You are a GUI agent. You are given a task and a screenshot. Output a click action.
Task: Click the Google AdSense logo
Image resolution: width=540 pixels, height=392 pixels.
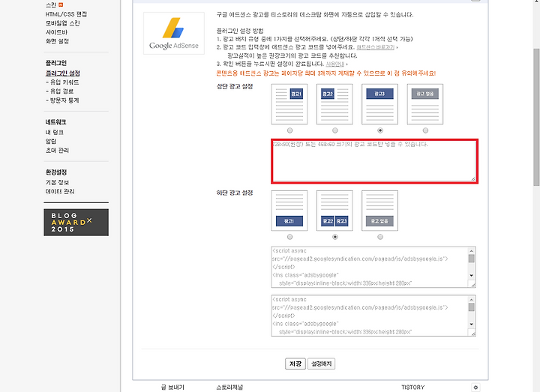[x=174, y=34]
